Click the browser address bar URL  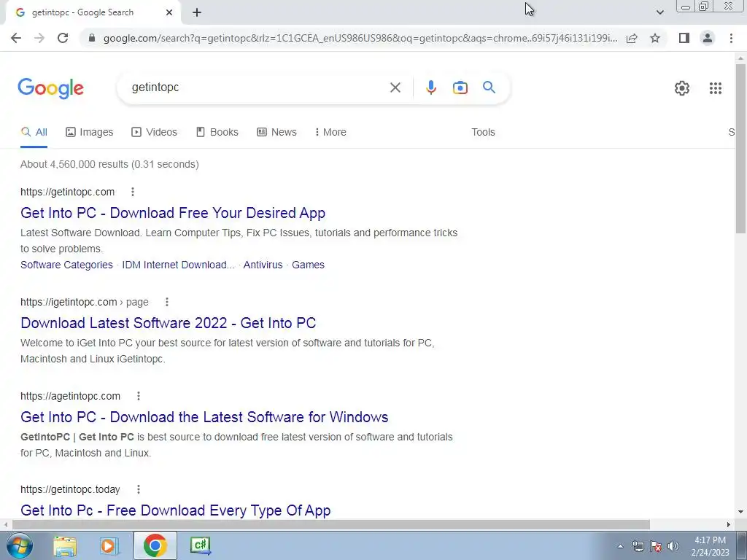coord(360,38)
